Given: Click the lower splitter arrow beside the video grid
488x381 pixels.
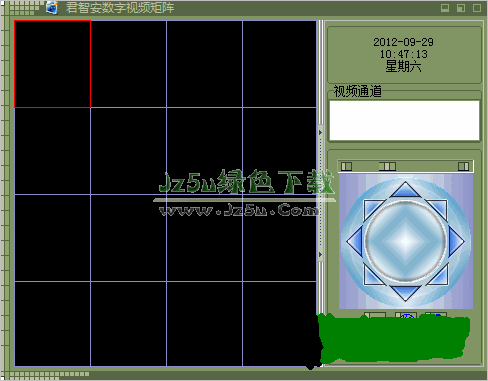Looking at the screenshot, I should (320, 254).
